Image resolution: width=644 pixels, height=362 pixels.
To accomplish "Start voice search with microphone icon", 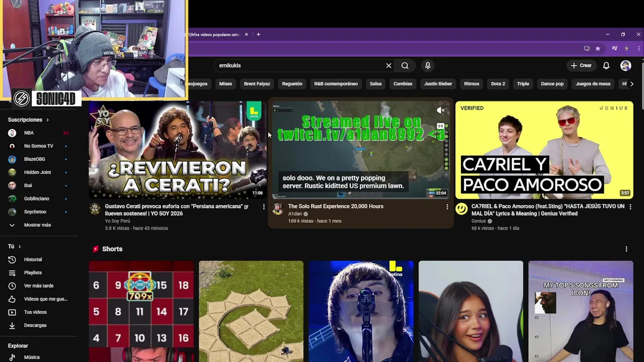I will [x=428, y=65].
